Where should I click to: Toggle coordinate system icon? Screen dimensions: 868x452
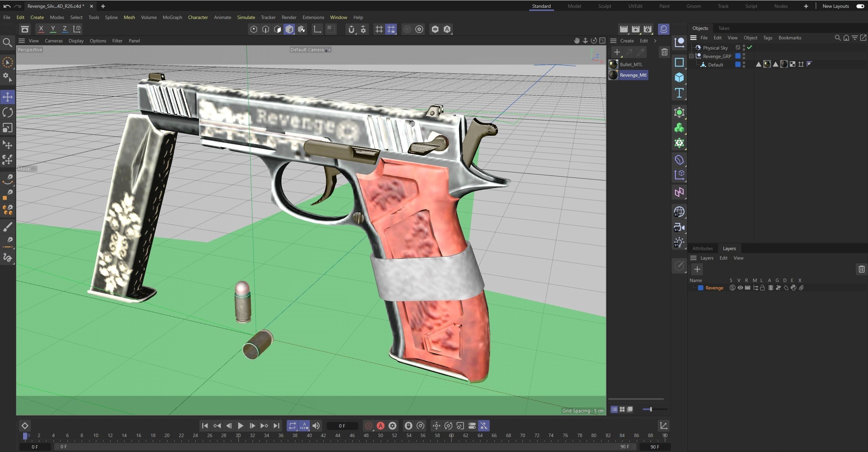(77, 29)
